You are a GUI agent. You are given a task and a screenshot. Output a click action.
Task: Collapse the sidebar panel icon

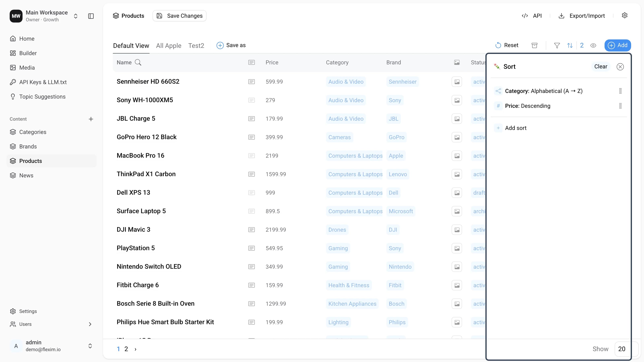[x=91, y=16]
